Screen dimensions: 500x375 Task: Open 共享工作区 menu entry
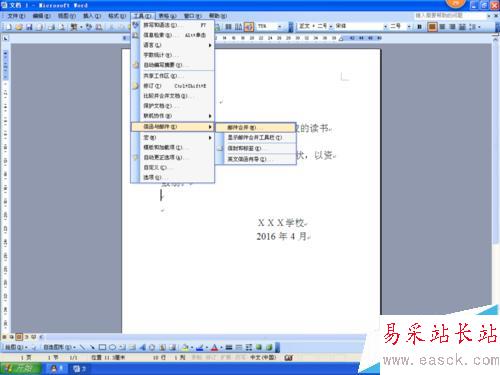(173, 76)
